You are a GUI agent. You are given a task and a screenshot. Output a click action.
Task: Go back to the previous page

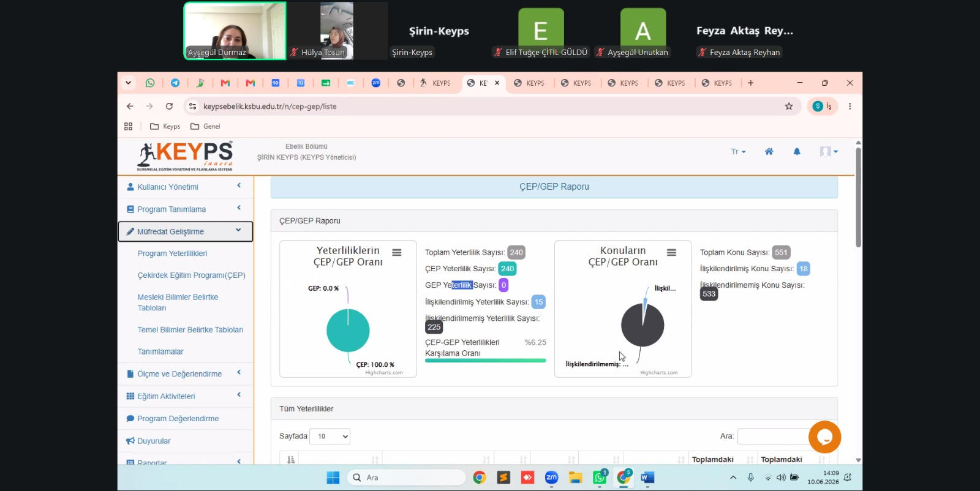(x=130, y=106)
